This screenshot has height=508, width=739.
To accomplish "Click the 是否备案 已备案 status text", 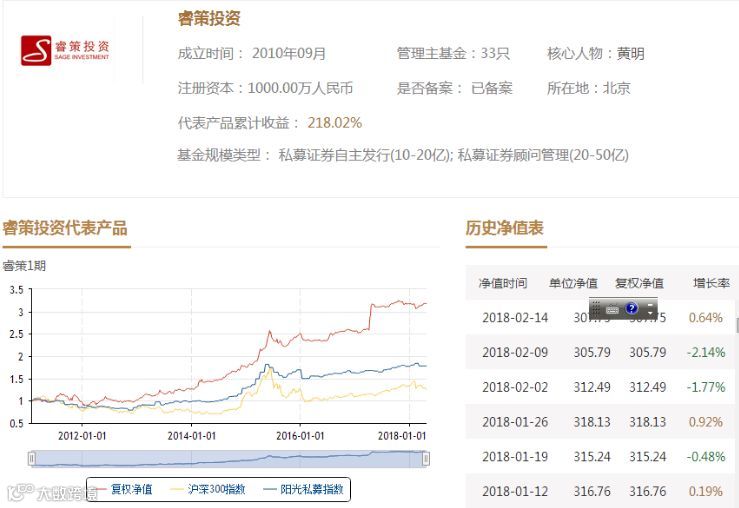I will (455, 88).
